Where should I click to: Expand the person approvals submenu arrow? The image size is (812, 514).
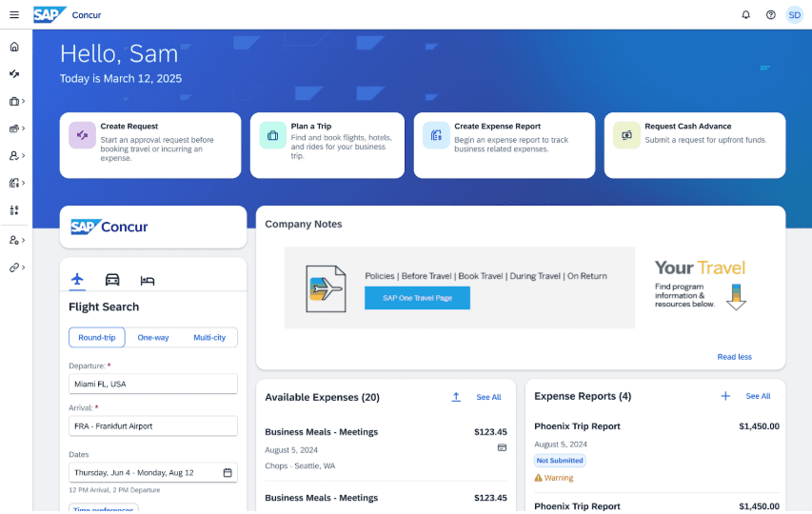pos(23,155)
